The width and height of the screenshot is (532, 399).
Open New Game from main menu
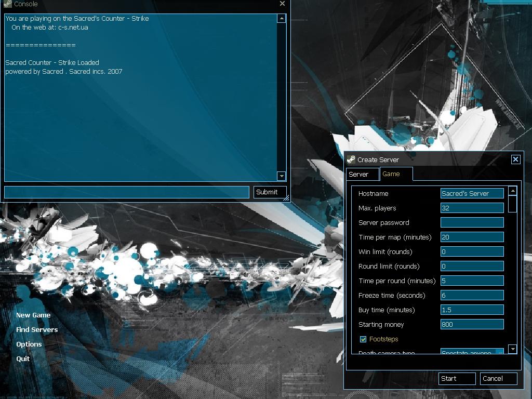(x=33, y=315)
